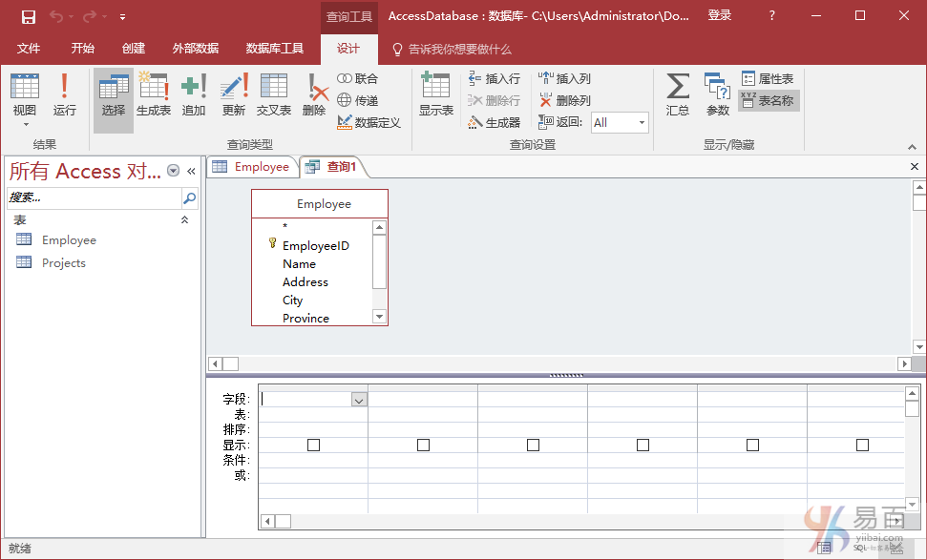Image resolution: width=927 pixels, height=560 pixels.
Task: Click the 搜索 search box in navigation pane
Action: [x=93, y=197]
